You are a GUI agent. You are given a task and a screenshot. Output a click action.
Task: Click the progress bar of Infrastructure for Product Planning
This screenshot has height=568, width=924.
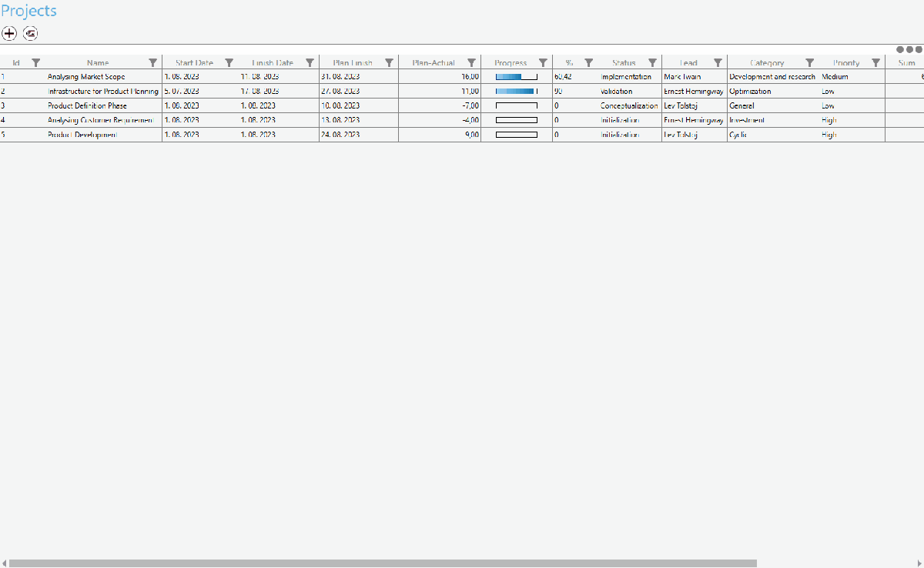coord(516,92)
